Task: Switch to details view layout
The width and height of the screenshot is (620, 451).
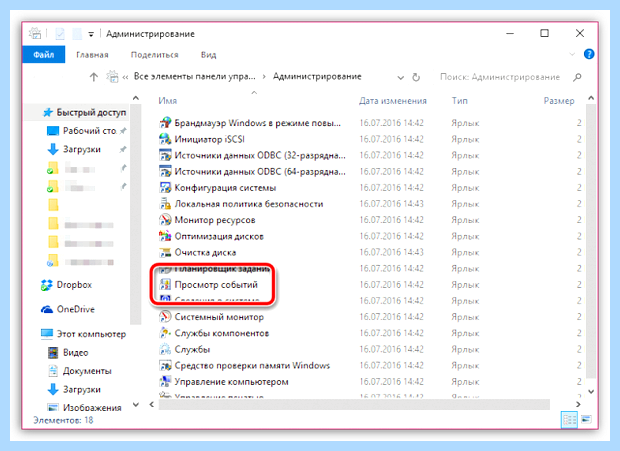Action: pyautogui.click(x=569, y=419)
